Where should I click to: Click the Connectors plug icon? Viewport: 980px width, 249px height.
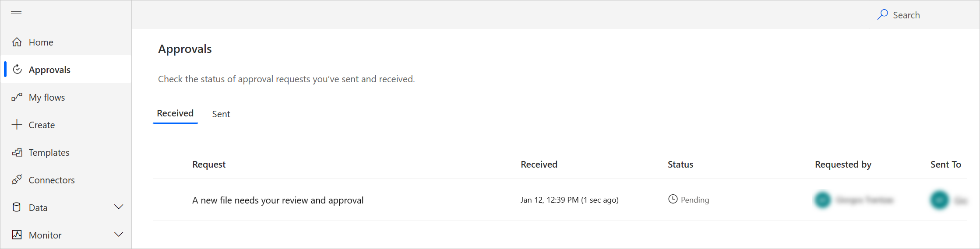(x=17, y=180)
